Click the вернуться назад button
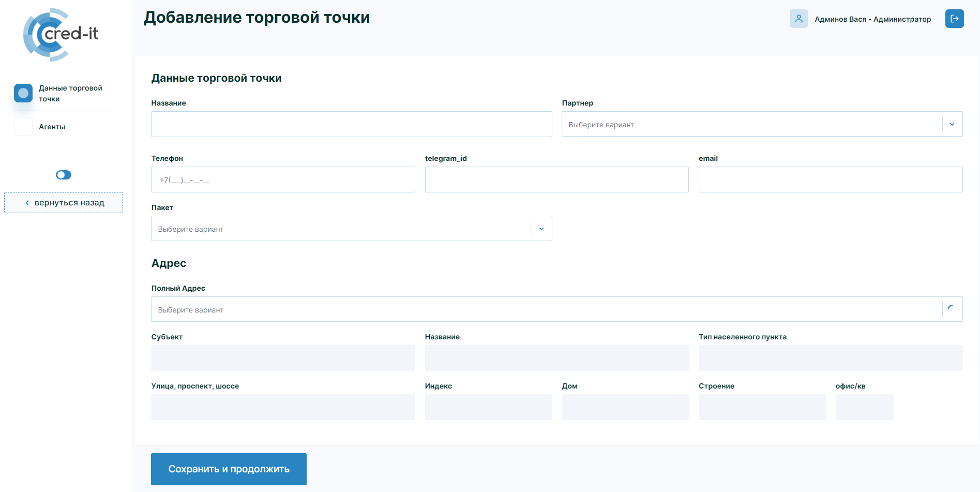Image resolution: width=980 pixels, height=492 pixels. click(64, 203)
